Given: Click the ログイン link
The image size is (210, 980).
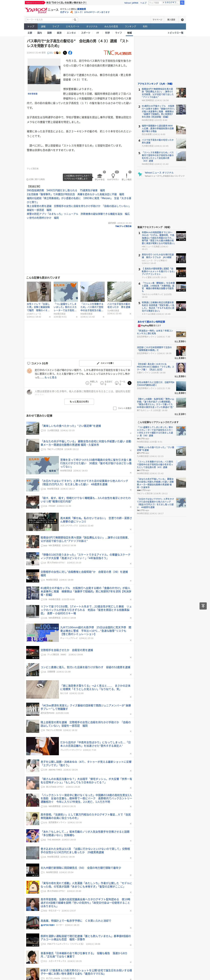Looking at the screenshot, I should 64,12.
